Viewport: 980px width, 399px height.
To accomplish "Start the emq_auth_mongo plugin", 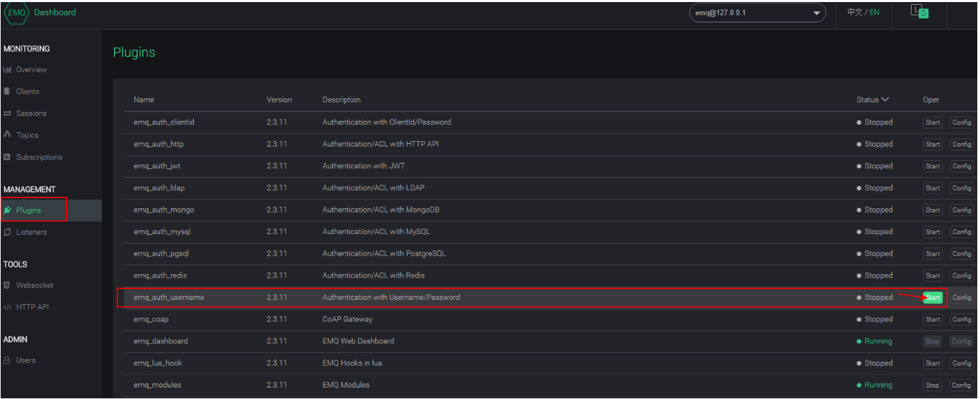I will point(933,210).
